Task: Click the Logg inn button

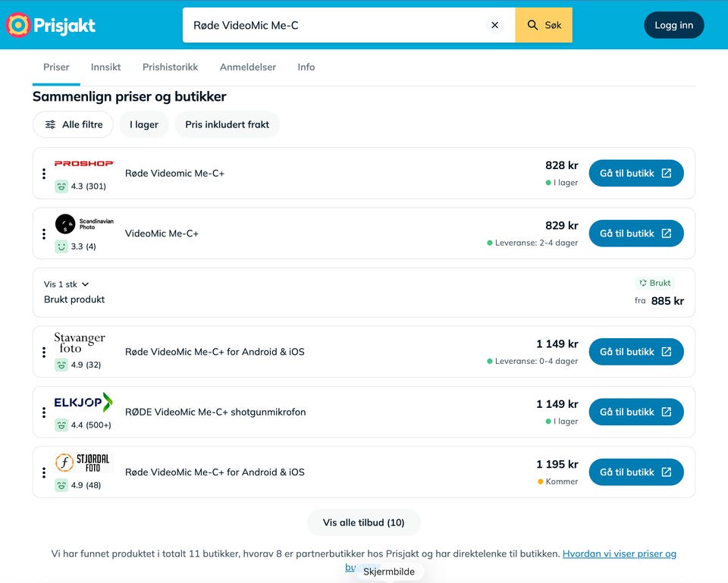Action: coord(673,25)
